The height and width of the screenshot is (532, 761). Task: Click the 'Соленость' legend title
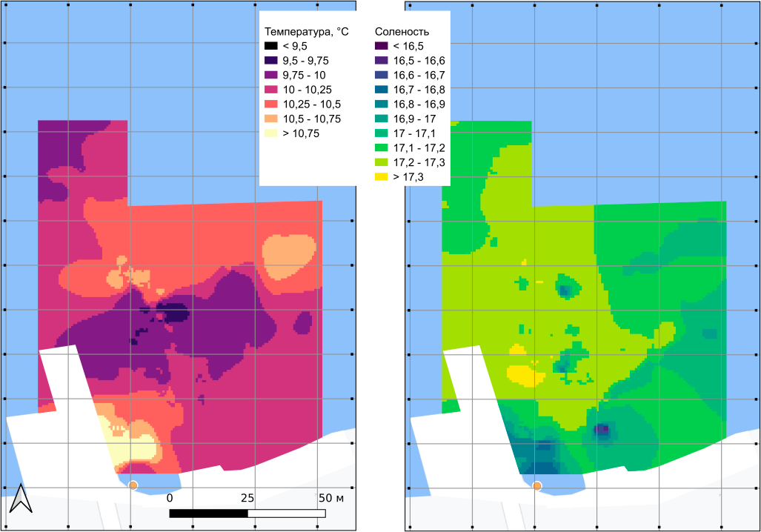coord(402,32)
